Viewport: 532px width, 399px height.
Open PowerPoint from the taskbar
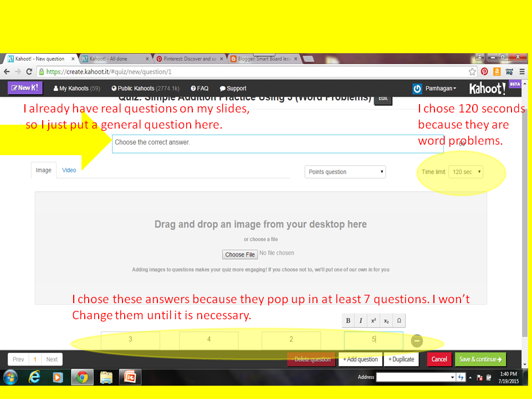point(130,377)
